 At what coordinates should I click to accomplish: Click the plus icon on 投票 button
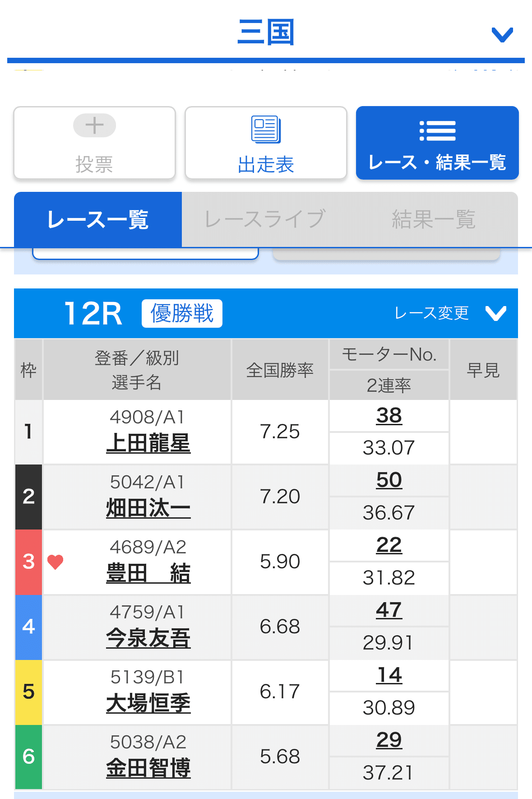click(x=94, y=125)
